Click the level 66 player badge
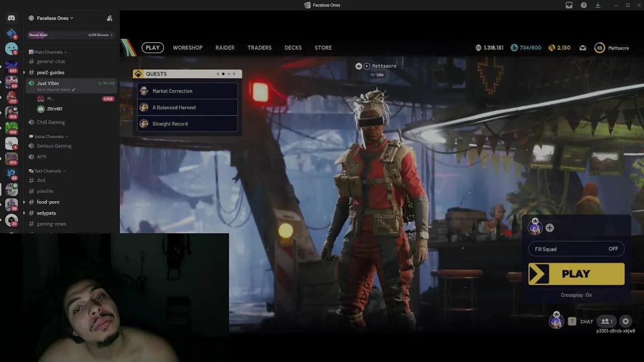Screen dimensions: 644x362 click(x=599, y=48)
